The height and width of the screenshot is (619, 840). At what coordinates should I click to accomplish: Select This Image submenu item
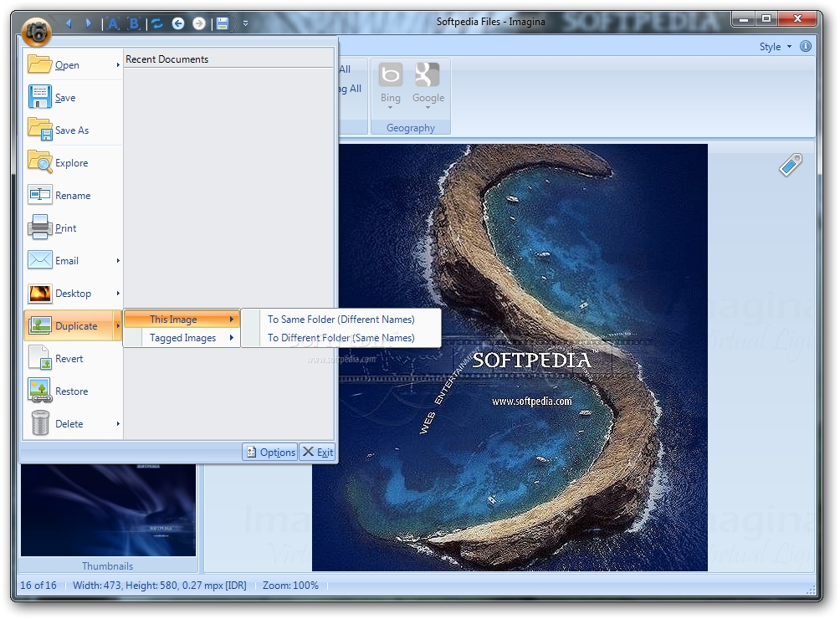[182, 320]
